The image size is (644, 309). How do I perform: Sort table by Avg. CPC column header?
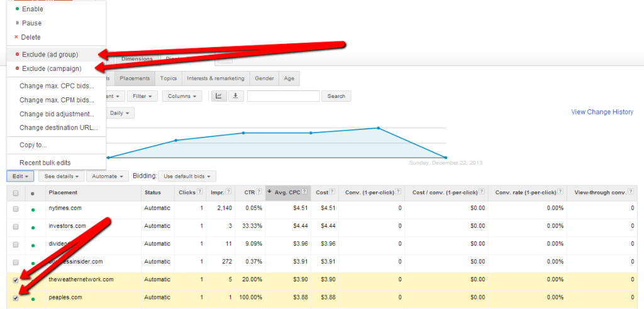point(289,192)
